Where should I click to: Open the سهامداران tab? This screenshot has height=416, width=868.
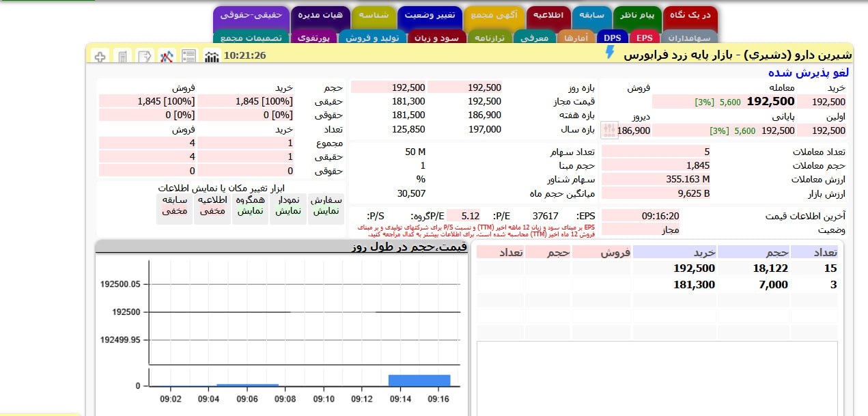(688, 38)
